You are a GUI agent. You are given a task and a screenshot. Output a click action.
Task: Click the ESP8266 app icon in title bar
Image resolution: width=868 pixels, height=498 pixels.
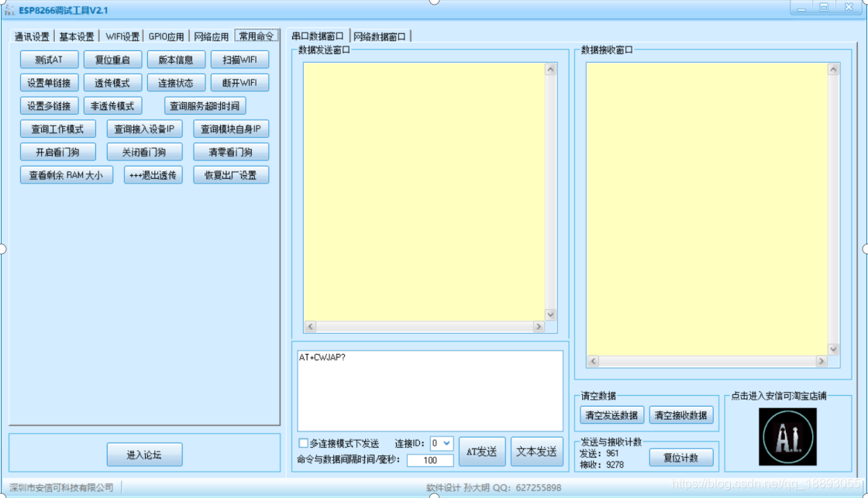click(x=9, y=10)
